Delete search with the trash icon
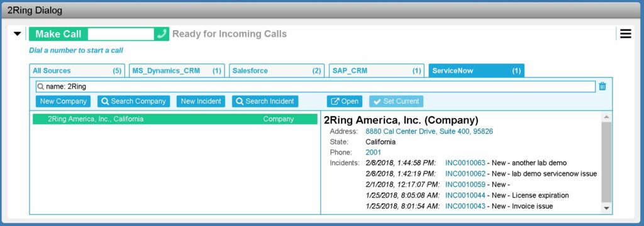This screenshot has height=226, width=644. click(x=602, y=86)
